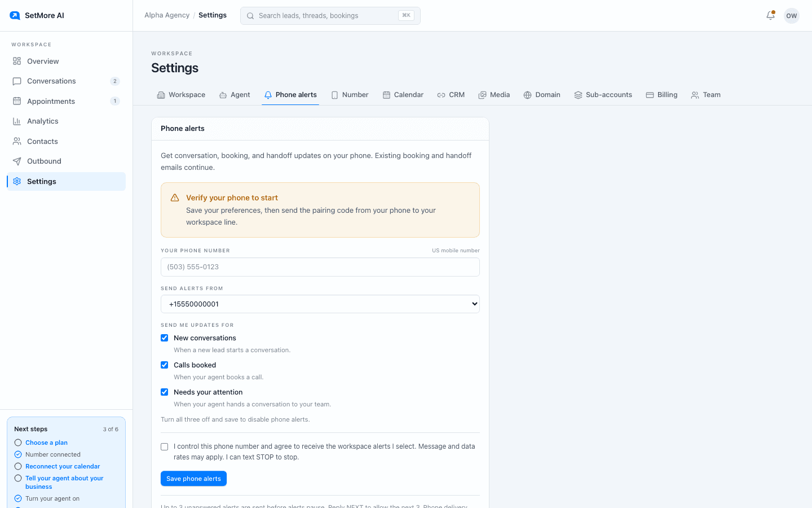Click the Billing credit card icon
Viewport: 812px width, 508px height.
(650, 95)
